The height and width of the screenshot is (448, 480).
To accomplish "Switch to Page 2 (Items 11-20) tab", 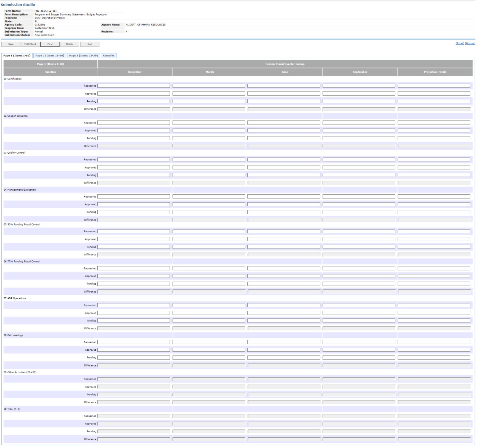I will (50, 56).
